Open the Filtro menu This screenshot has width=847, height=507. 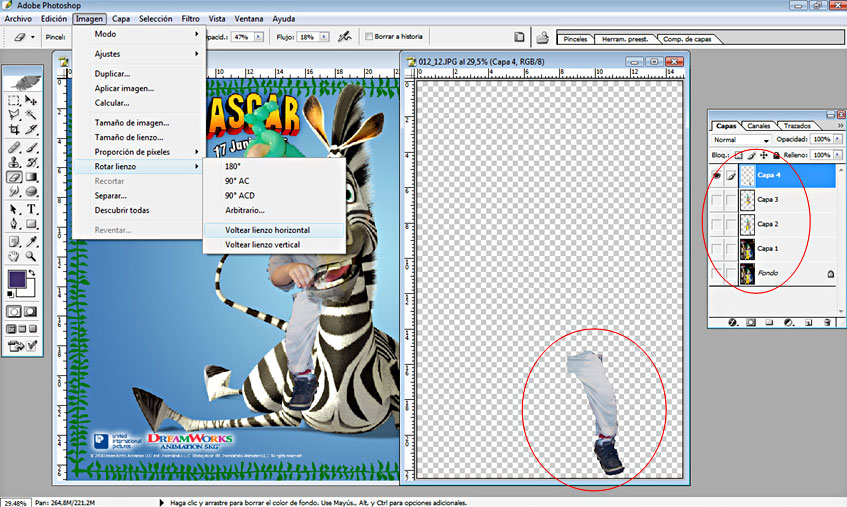point(190,19)
